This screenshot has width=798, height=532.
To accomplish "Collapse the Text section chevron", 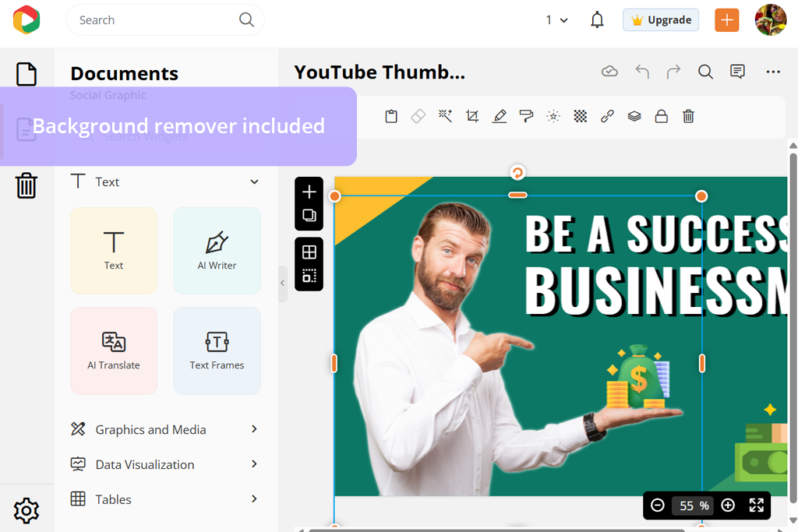I will tap(255, 181).
